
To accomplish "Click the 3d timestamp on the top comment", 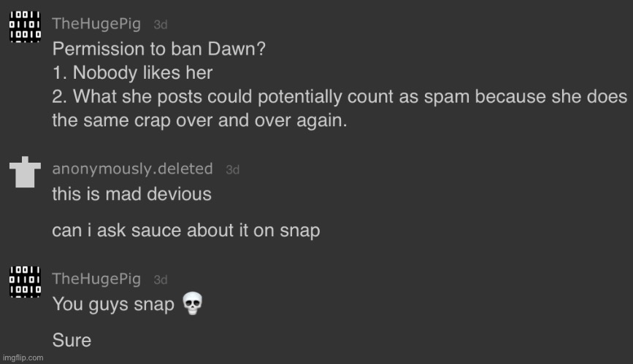I will click(161, 25).
